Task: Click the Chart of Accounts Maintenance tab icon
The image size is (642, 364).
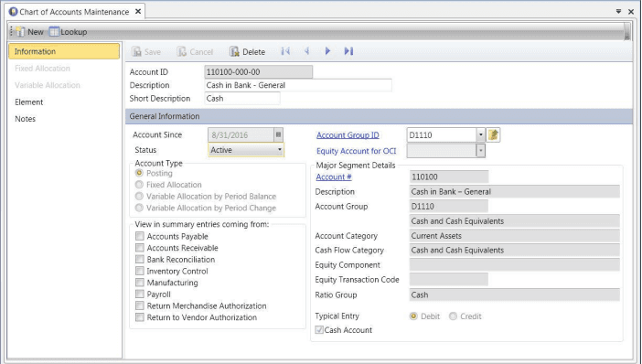Action: [13, 12]
